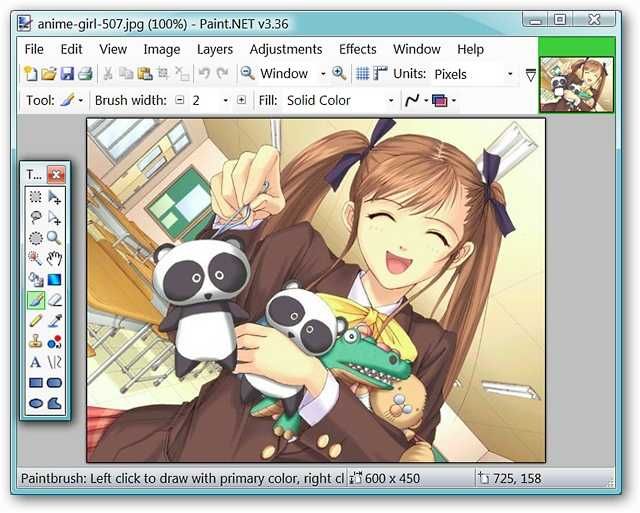The width and height of the screenshot is (640, 513).
Task: Open the Layers menu
Action: [215, 49]
